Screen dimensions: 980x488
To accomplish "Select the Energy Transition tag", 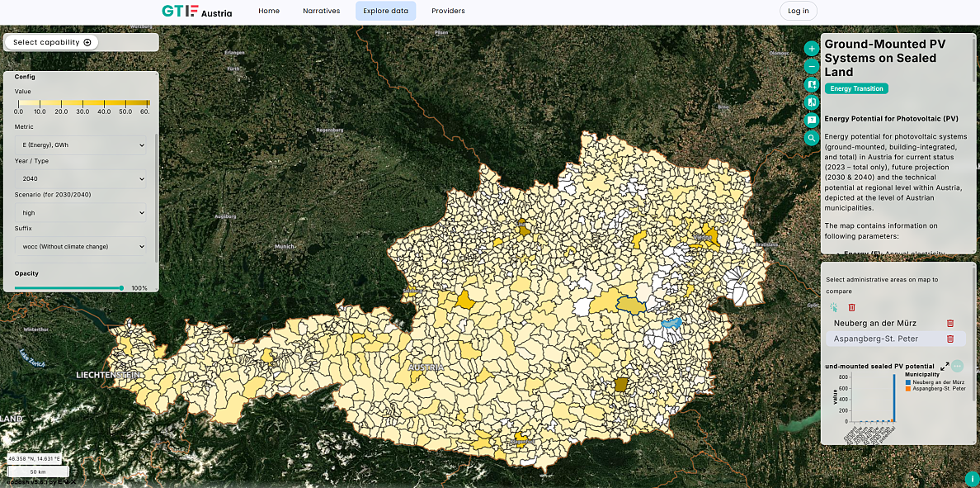I will (x=856, y=88).
